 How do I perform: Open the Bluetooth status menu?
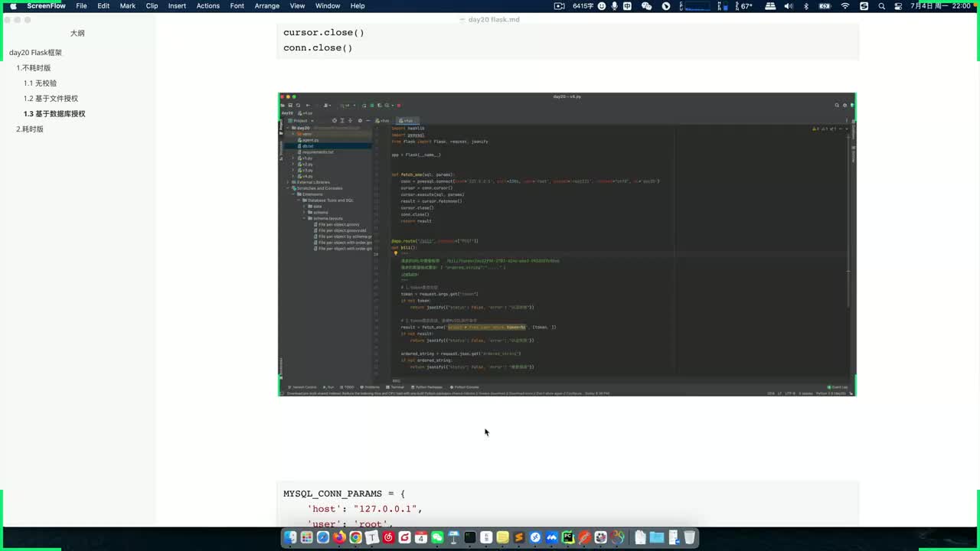click(806, 5)
